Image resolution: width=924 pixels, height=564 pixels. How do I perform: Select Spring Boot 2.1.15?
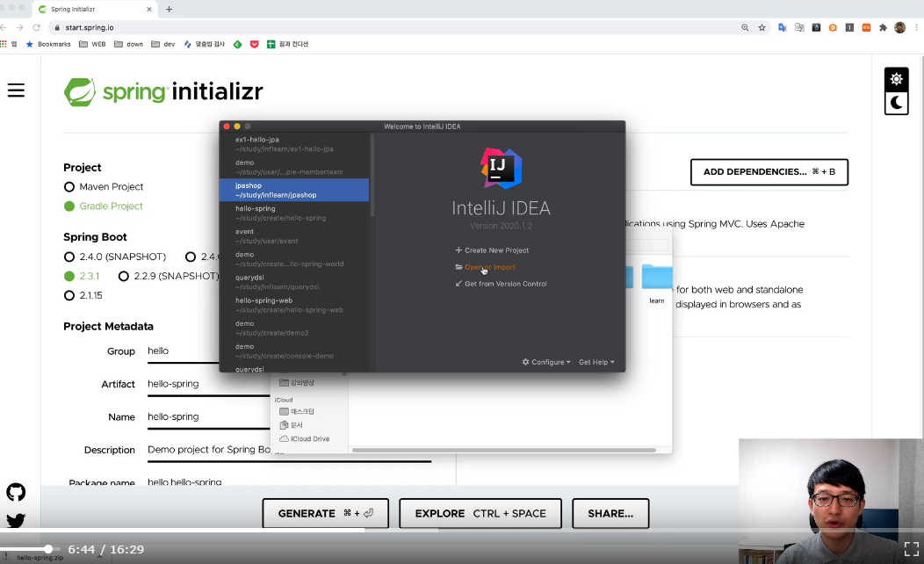69,295
